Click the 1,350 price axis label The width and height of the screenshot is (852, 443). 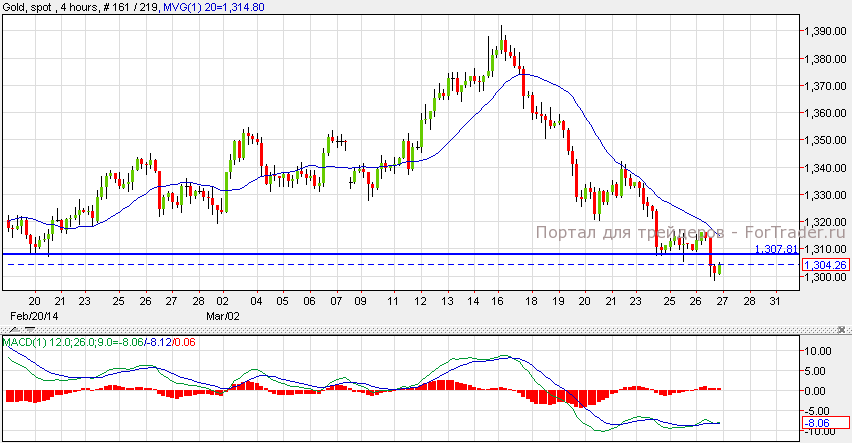point(822,140)
